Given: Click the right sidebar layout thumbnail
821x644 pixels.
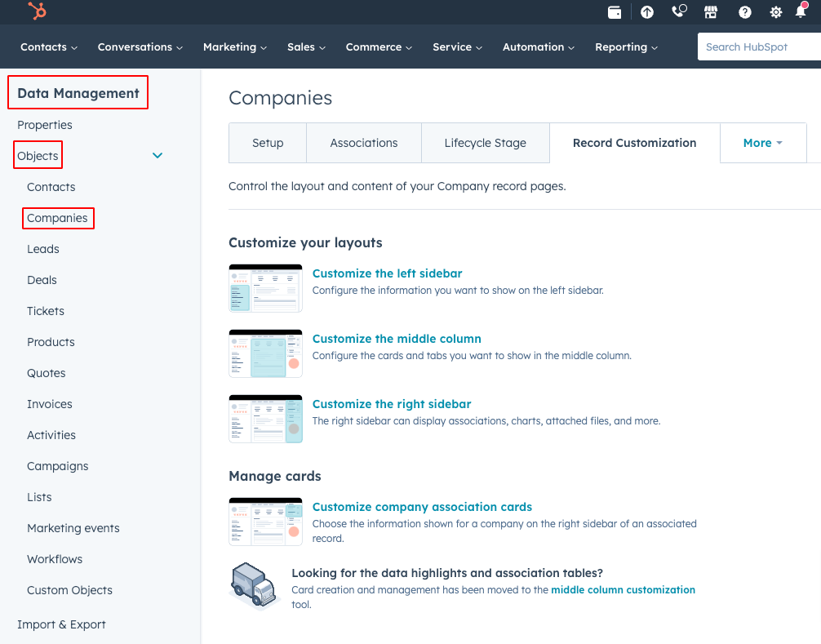Looking at the screenshot, I should 265,420.
